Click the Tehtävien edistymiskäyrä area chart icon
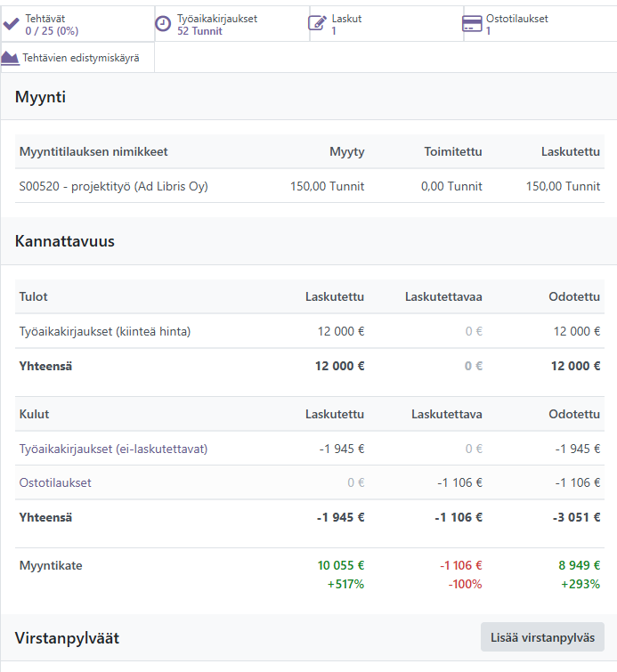 click(x=11, y=58)
